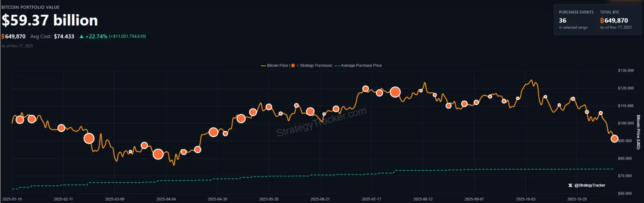Screen dimensions: 644x203
Task: Click the Bitcoin symbol beside Avg Cost
Action: [x=3, y=37]
